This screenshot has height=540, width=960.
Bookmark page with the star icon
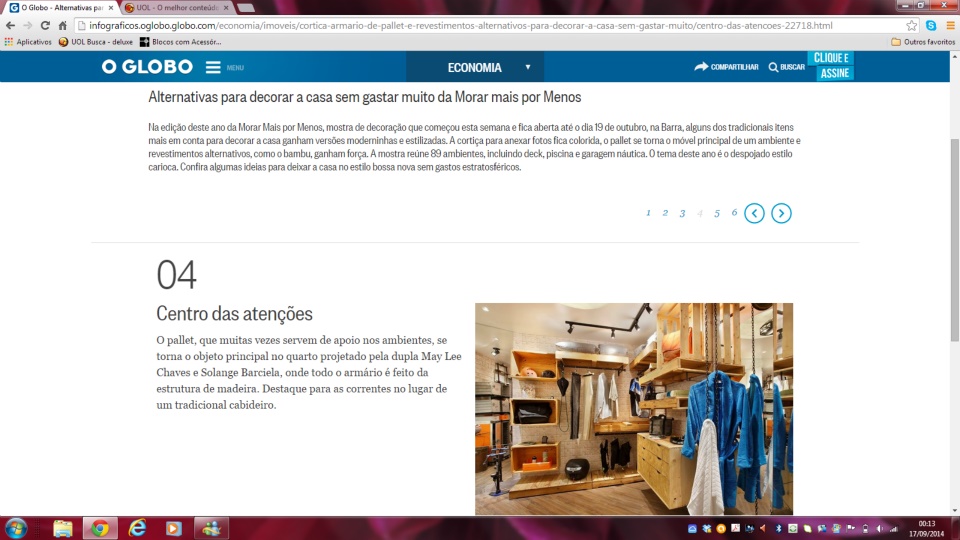click(x=911, y=25)
